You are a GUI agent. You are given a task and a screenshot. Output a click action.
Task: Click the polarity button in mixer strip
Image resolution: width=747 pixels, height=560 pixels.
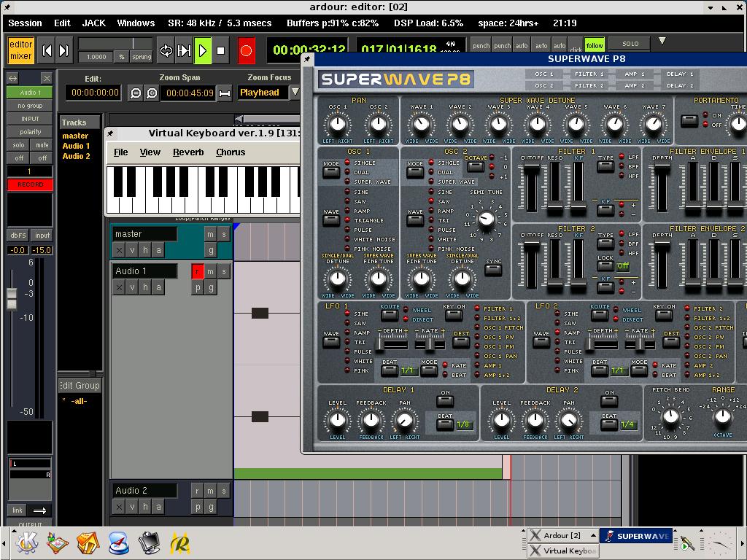tap(30, 132)
